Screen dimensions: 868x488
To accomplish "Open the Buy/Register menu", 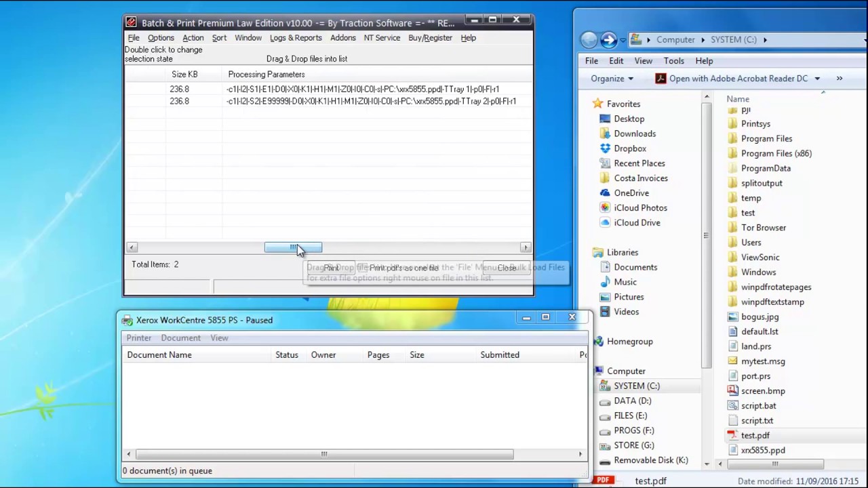I will click(x=430, y=38).
